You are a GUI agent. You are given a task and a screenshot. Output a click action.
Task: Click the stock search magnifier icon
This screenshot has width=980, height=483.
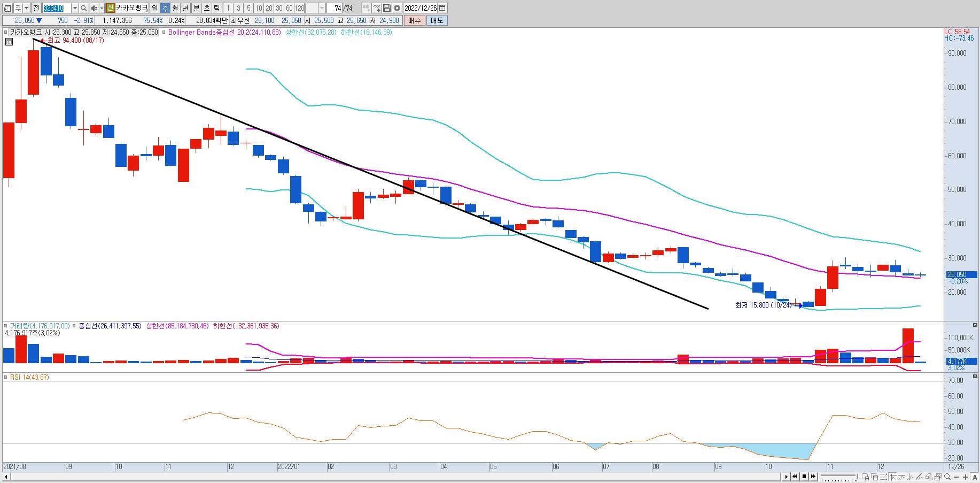coord(84,8)
